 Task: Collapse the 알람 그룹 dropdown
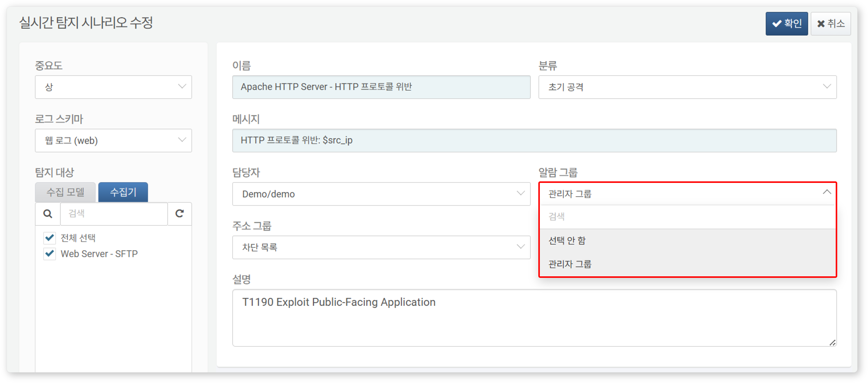pos(687,194)
